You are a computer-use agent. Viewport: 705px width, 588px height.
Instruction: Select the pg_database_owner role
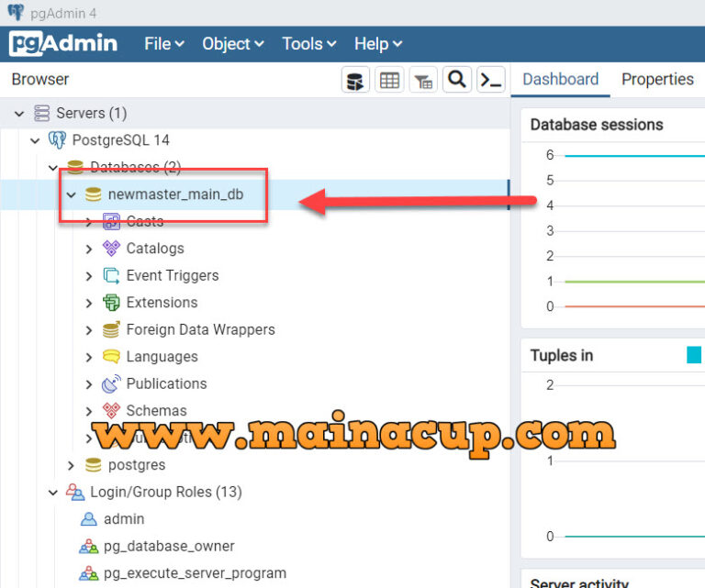pyautogui.click(x=168, y=547)
